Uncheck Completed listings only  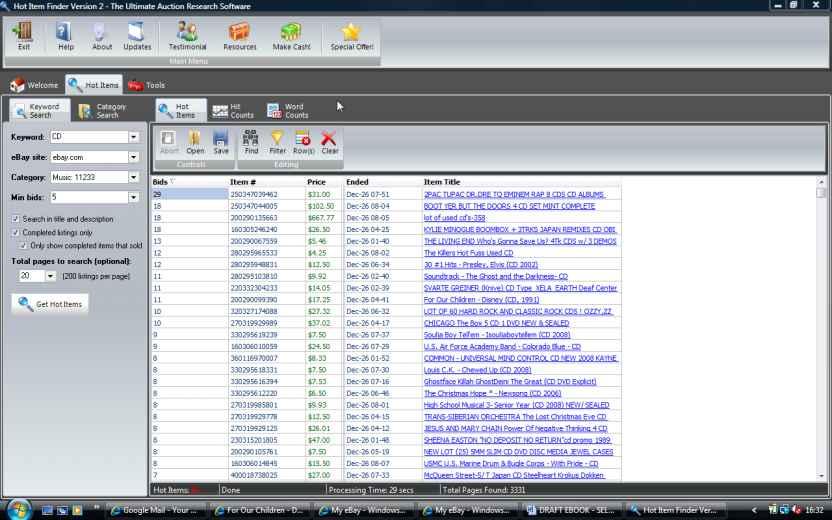pyautogui.click(x=16, y=232)
